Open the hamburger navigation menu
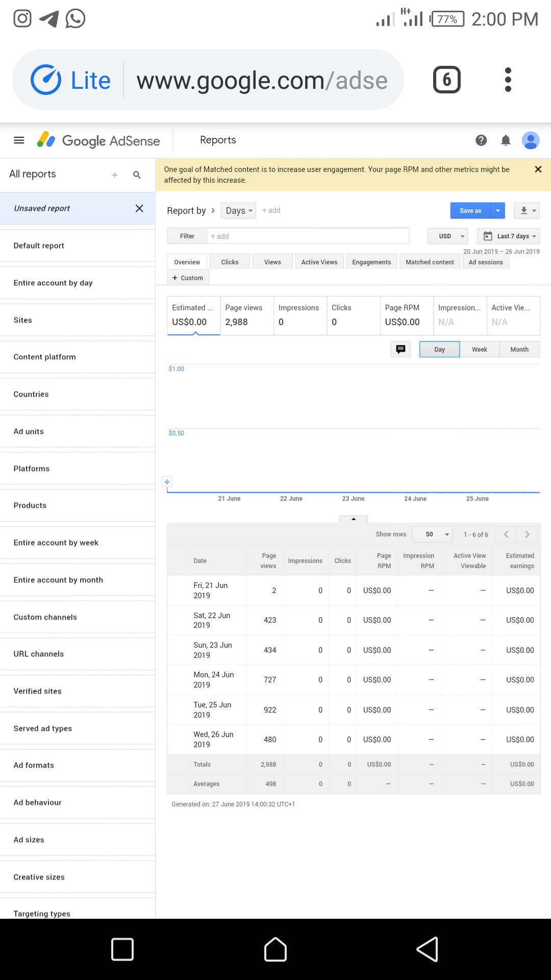This screenshot has height=980, width=551. (x=19, y=140)
